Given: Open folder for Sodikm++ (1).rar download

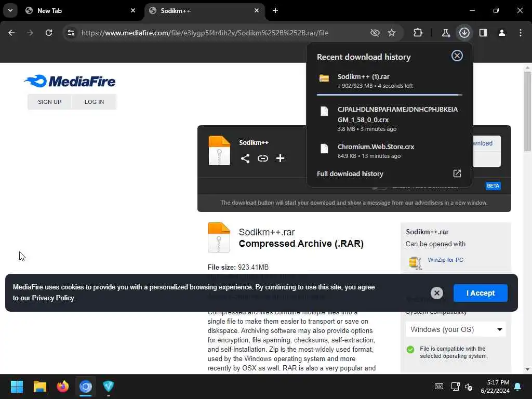Looking at the screenshot, I should pos(324,78).
